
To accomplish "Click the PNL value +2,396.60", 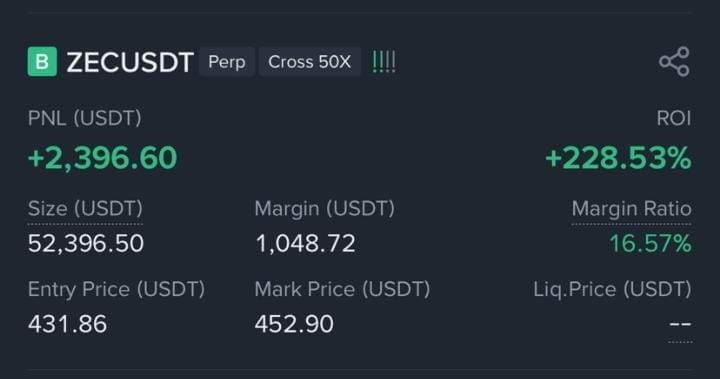I will pyautogui.click(x=102, y=158).
